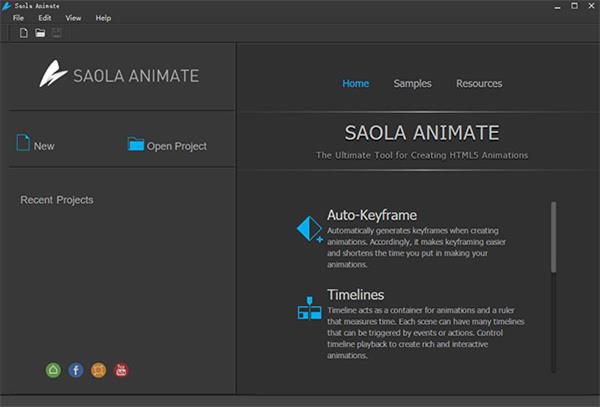Click the open folder icon in toolbar
Viewport: 600px width, 407px height.
point(40,33)
